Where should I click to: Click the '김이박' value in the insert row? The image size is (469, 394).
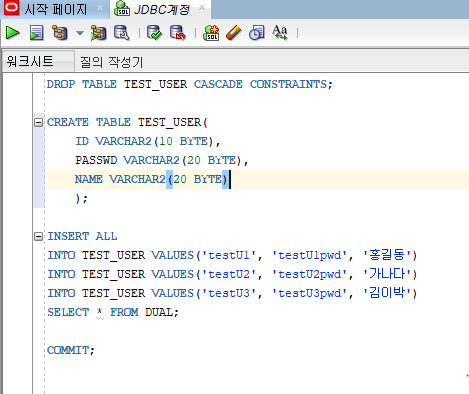386,293
